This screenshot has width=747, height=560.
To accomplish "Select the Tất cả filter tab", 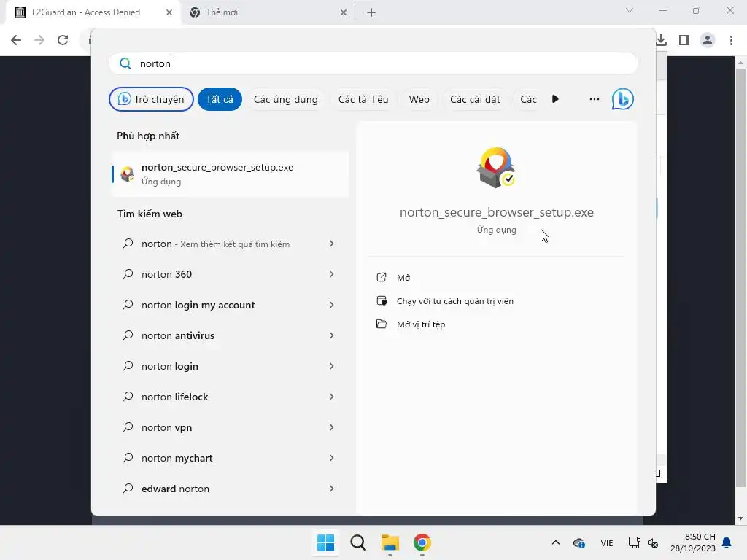I will (x=220, y=99).
